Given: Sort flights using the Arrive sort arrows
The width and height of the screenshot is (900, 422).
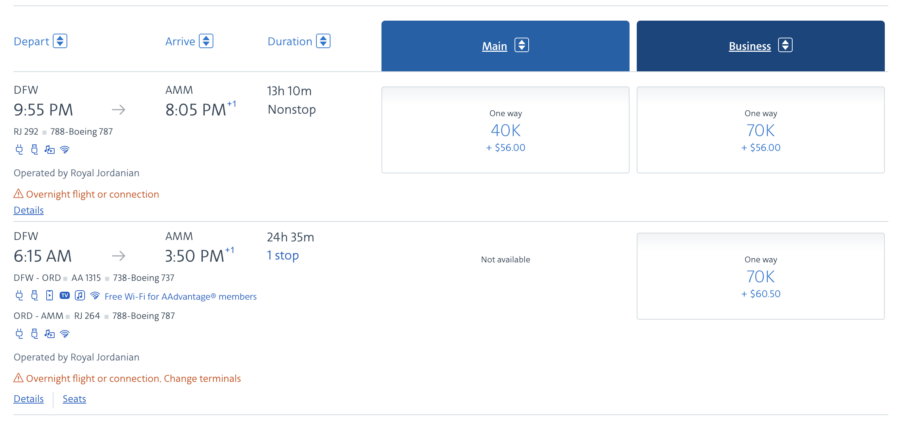Looking at the screenshot, I should click(x=207, y=41).
